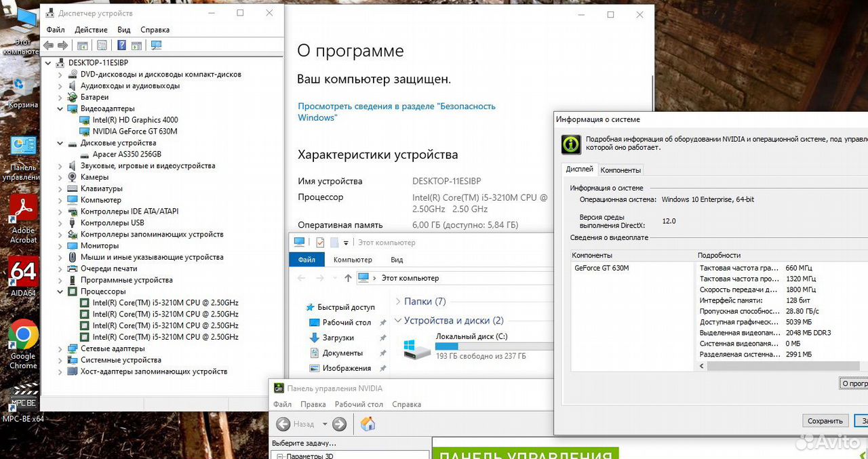Viewport: 868px width, 459px height.
Task: Open the Вид ribbon tab in Explorer
Action: (x=397, y=260)
